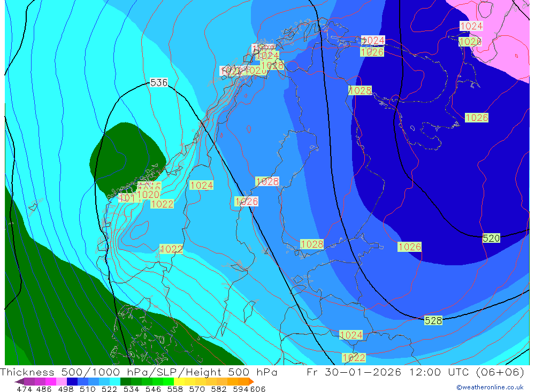Click the 510 legend value

click(87, 389)
